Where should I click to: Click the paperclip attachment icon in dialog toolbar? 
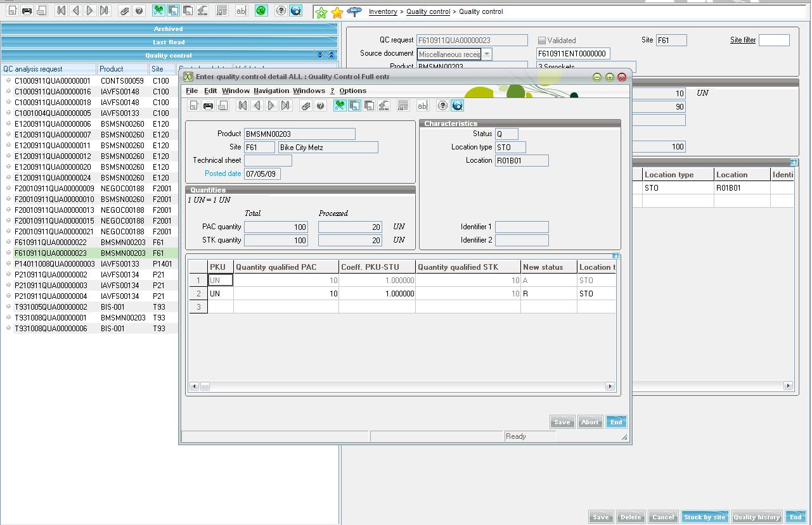(306, 106)
